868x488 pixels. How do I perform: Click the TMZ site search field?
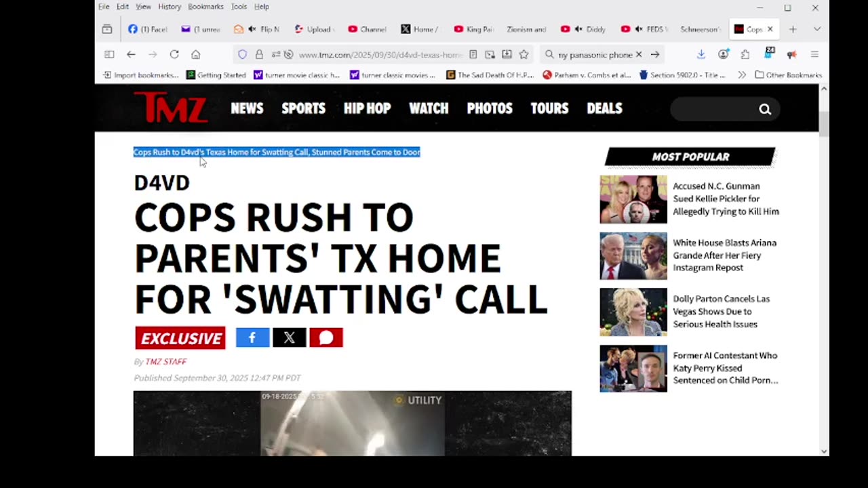click(715, 109)
